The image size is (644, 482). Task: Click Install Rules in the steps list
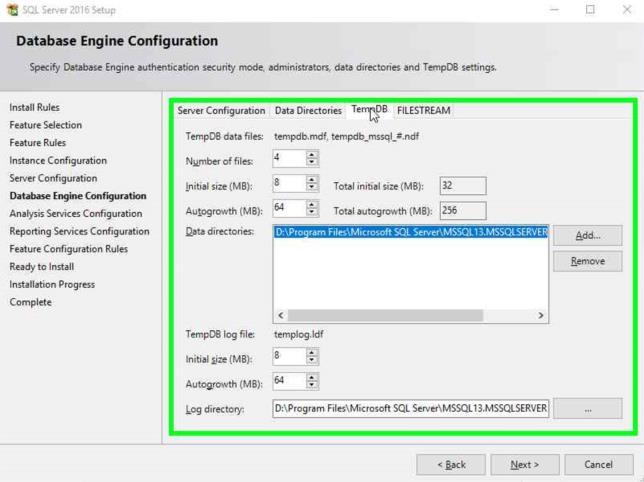click(34, 108)
